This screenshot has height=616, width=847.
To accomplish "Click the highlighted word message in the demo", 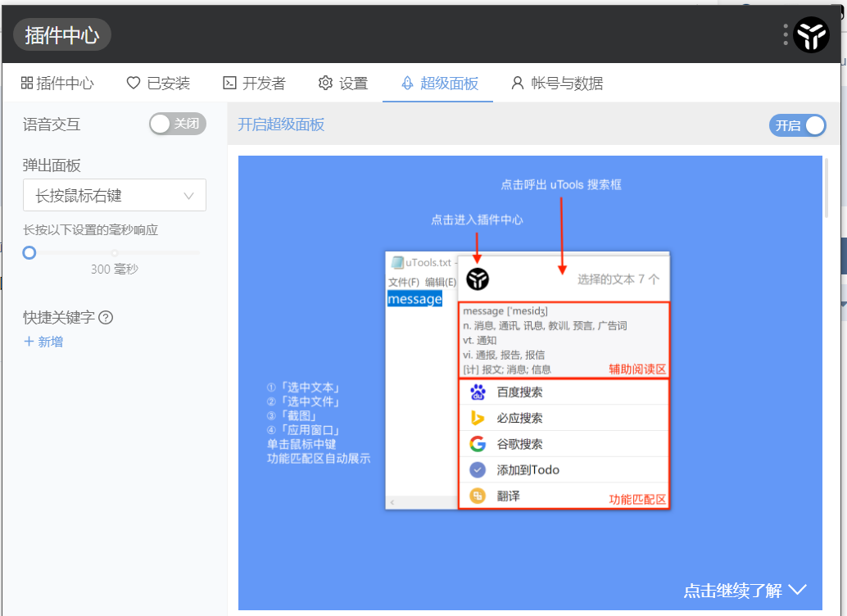I will pyautogui.click(x=414, y=299).
